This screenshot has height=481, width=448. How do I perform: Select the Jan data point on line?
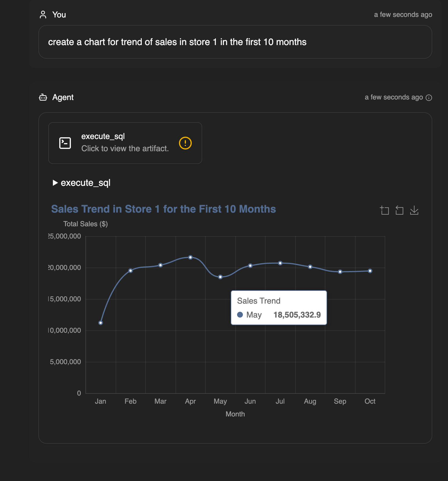[101, 323]
